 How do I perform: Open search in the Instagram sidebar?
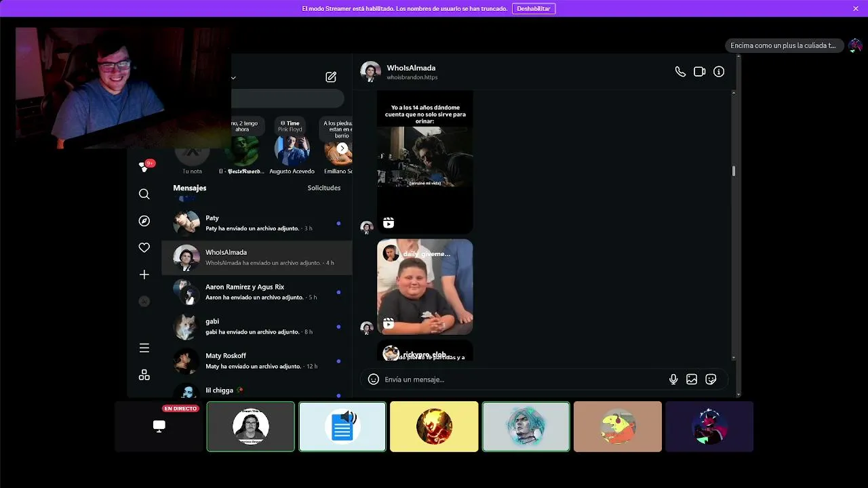click(x=144, y=195)
